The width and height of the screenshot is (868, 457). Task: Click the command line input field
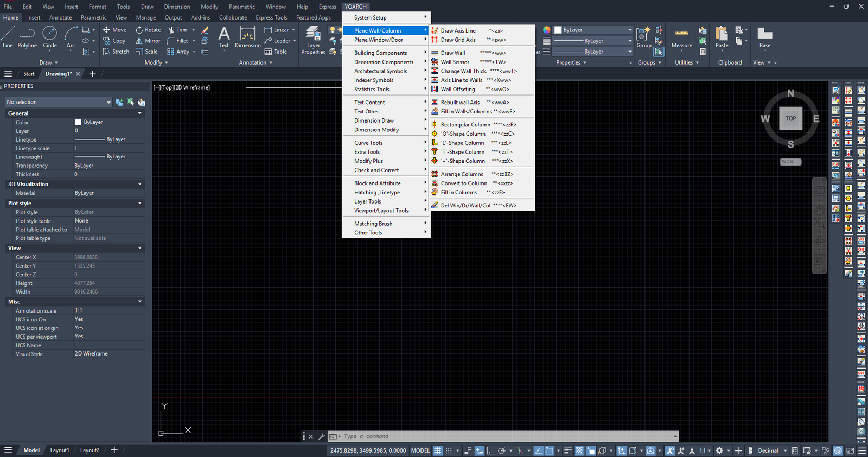505,436
